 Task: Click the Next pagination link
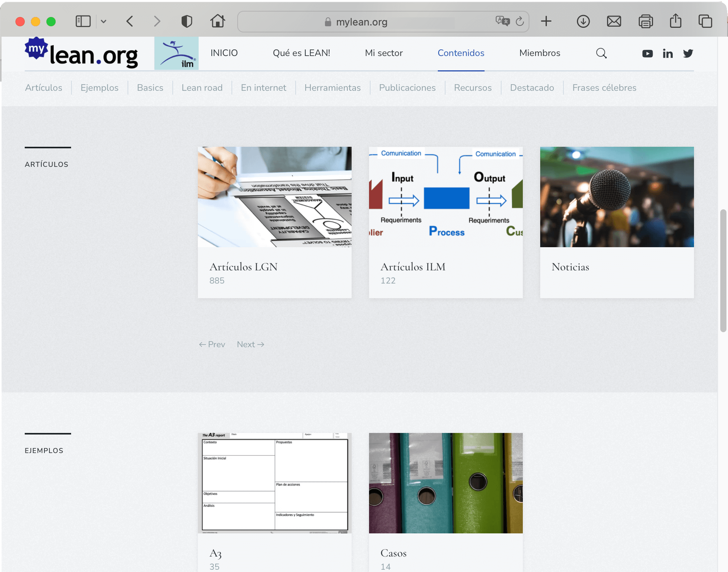(x=250, y=344)
